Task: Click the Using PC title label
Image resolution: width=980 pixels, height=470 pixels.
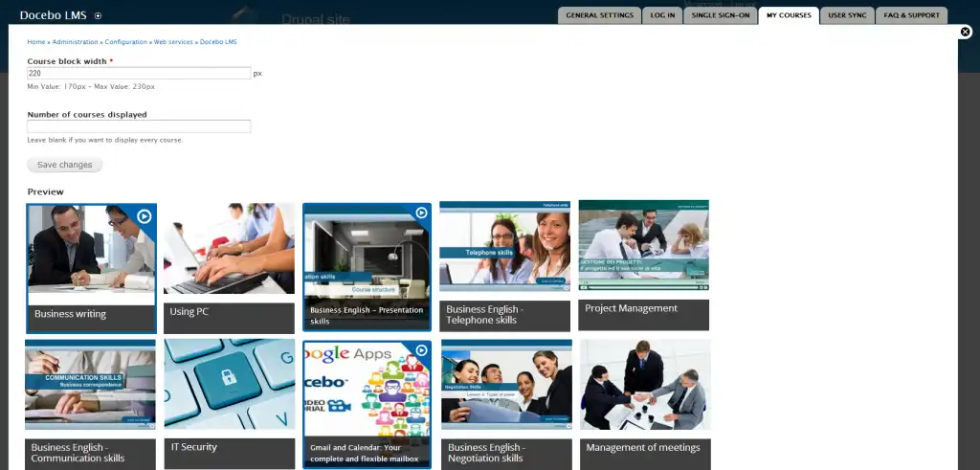Action: coord(189,311)
